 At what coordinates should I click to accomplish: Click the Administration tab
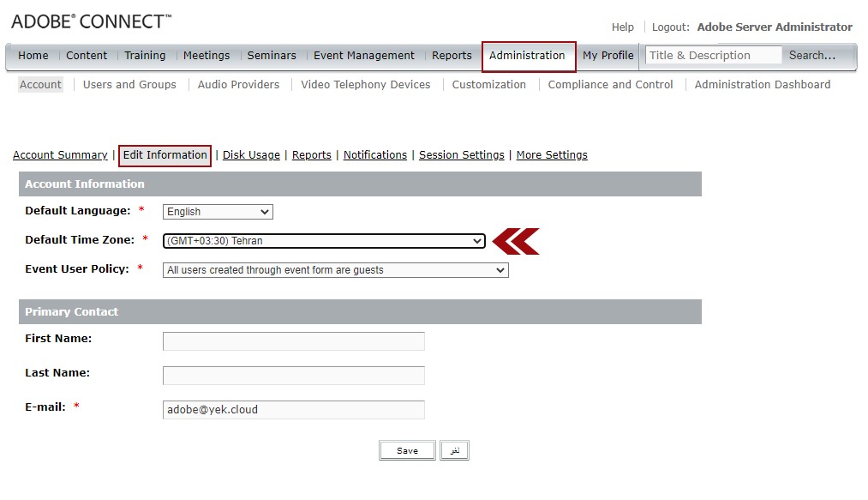click(527, 56)
